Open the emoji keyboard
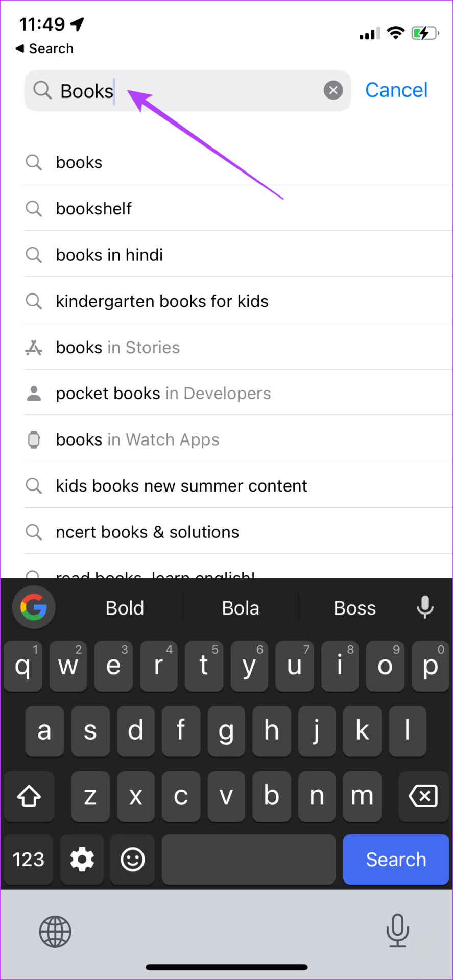The width and height of the screenshot is (453, 980). (132, 859)
